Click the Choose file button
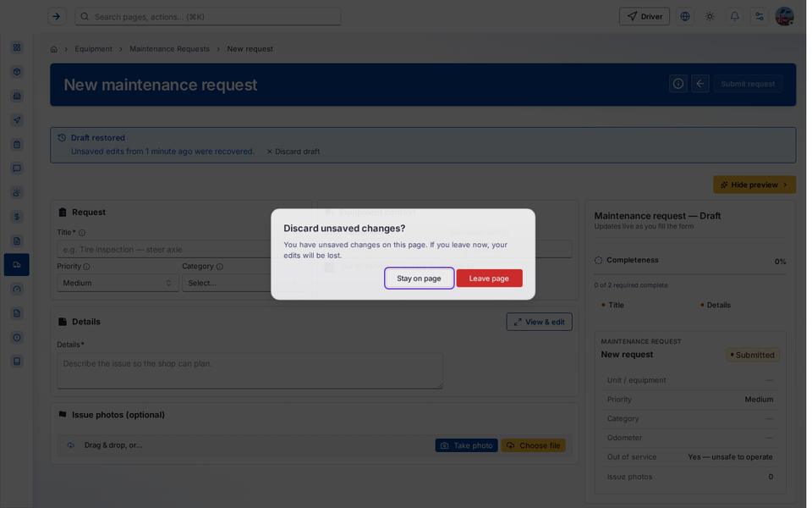Image resolution: width=812 pixels, height=508 pixels. point(534,445)
